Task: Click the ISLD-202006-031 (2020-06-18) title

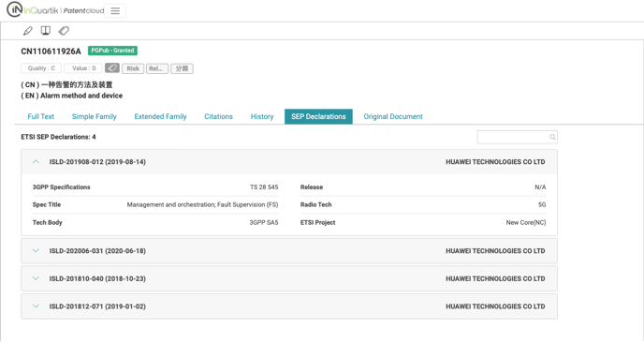Action: (x=97, y=251)
